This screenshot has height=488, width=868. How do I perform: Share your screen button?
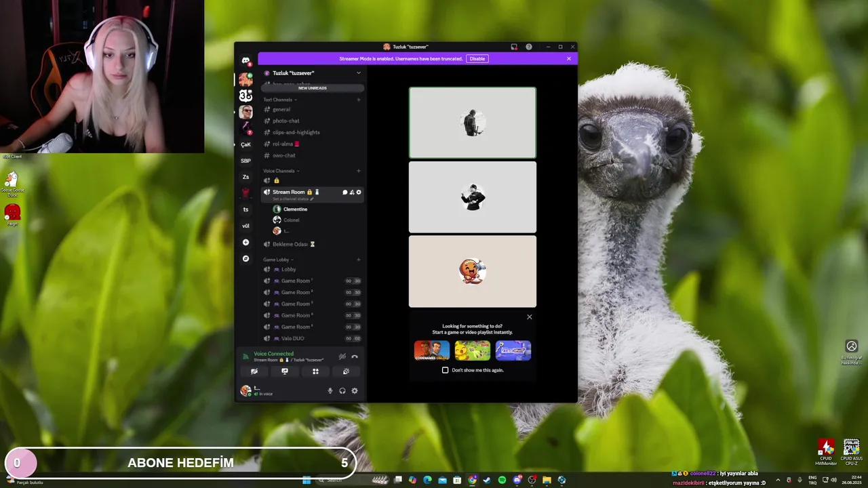click(x=285, y=371)
